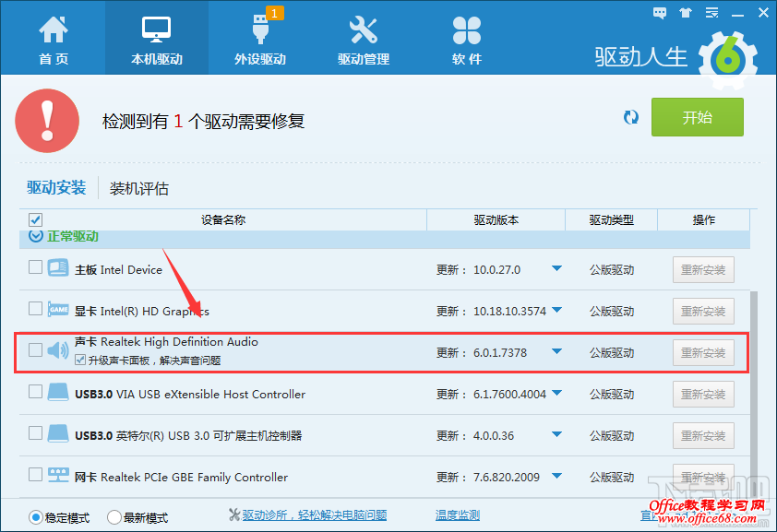This screenshot has width=777, height=532.
Task: Open version dropdown for 7.6.820.2009
Action: click(556, 476)
